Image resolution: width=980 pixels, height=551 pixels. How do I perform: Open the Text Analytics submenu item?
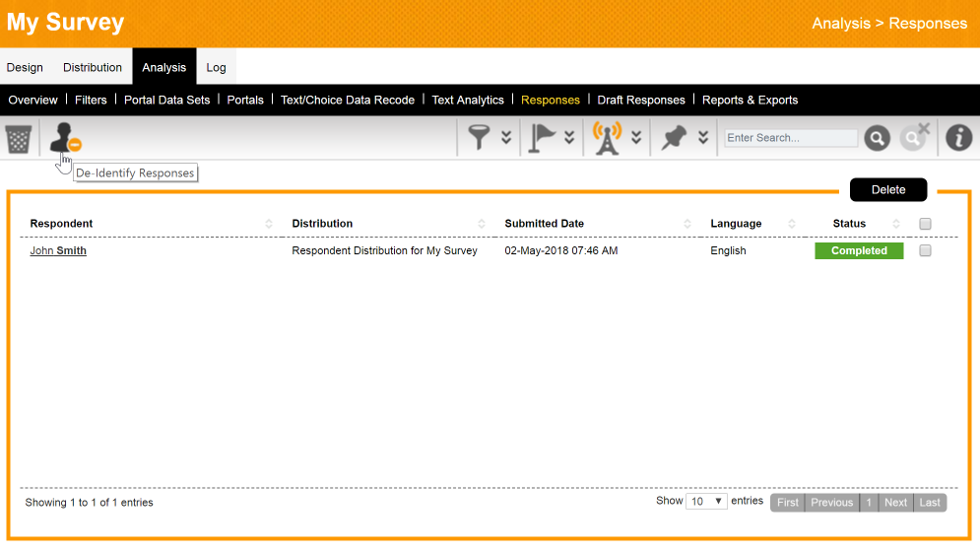(x=468, y=100)
